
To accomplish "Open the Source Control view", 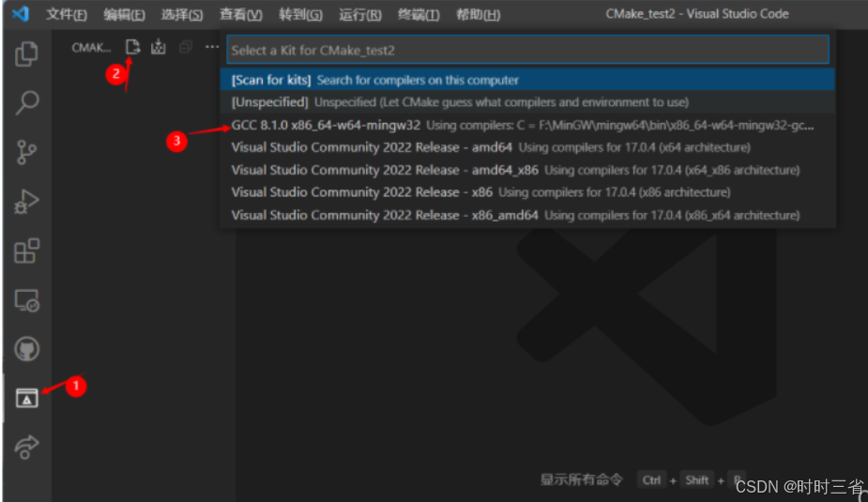I will [x=26, y=152].
